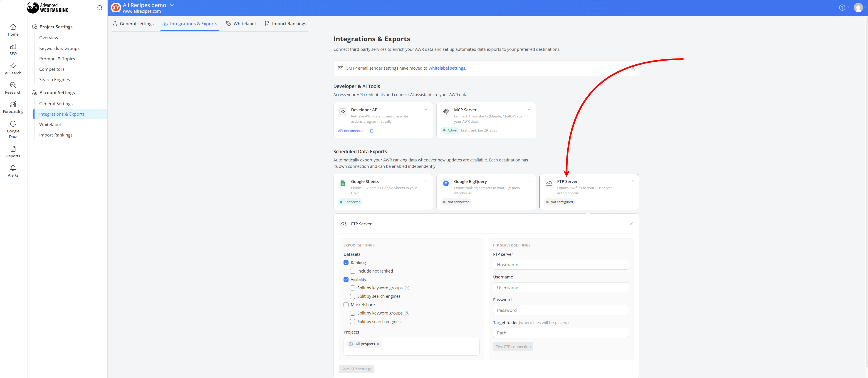Image resolution: width=868 pixels, height=378 pixels.
Task: Click Save FTP settings button
Action: (x=356, y=369)
